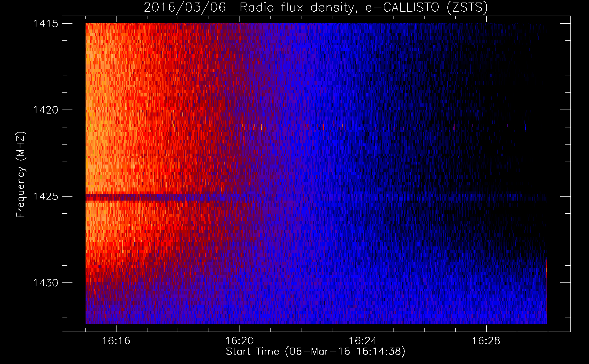Image resolution: width=589 pixels, height=364 pixels.
Task: Click the plot title "2016/03/06 Radio flux density, e-CALLISTO (ZSTS)"
Action: coord(316,8)
